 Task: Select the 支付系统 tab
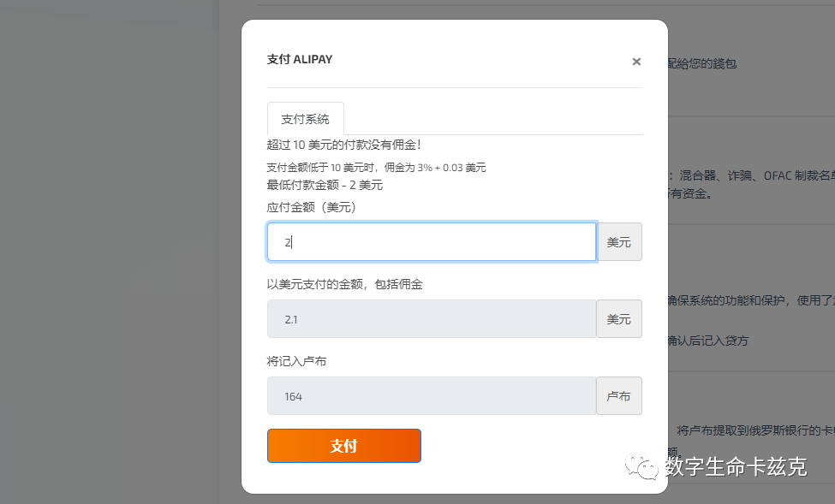click(305, 119)
